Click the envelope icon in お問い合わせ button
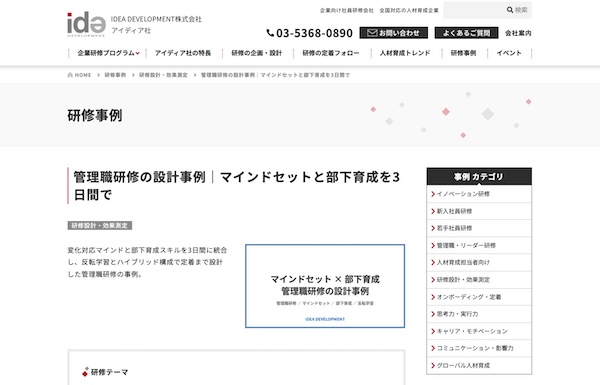This screenshot has width=600, height=385. pyautogui.click(x=372, y=33)
